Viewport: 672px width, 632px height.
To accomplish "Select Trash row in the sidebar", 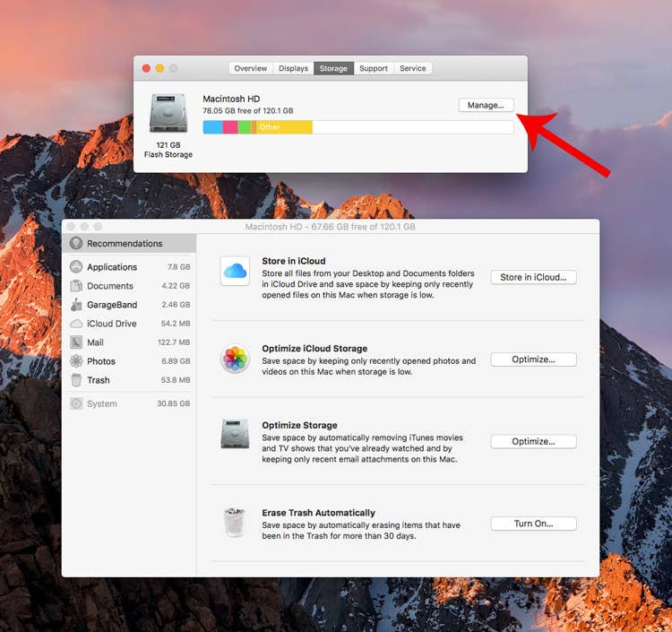I will click(129, 380).
